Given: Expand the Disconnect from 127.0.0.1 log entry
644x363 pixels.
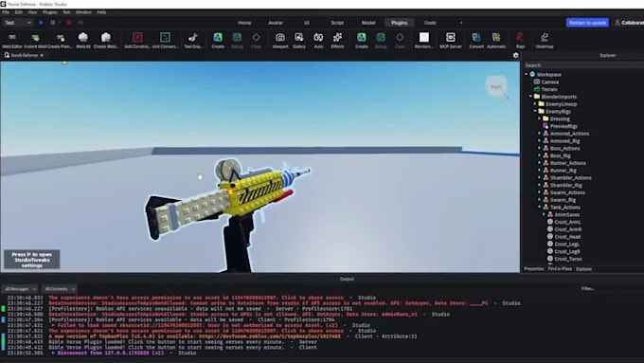Looking at the screenshot, I should pyautogui.click(x=53, y=354).
